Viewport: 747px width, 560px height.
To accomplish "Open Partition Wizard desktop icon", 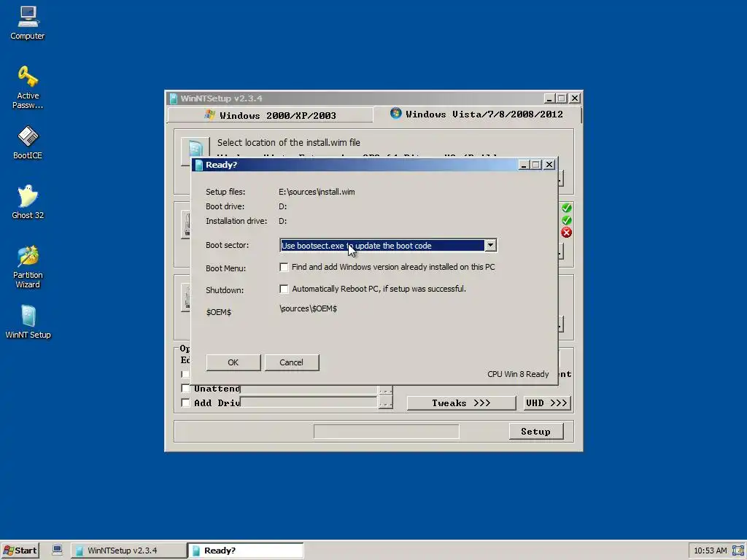I will (x=28, y=267).
